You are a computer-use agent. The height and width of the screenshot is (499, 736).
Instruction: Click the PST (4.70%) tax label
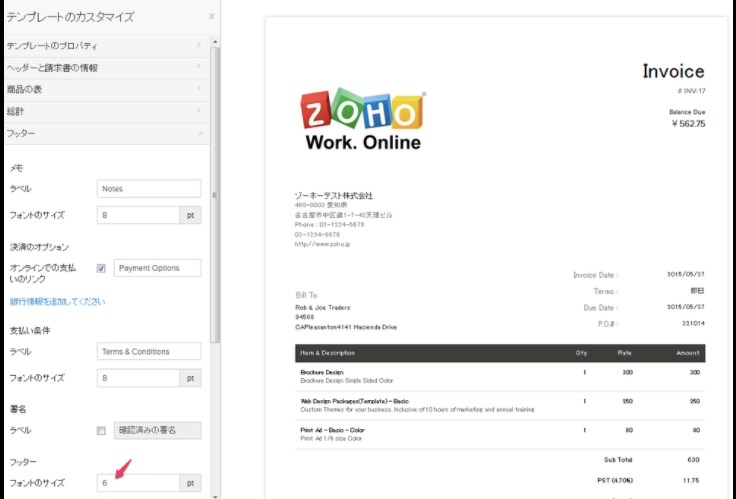coord(615,481)
